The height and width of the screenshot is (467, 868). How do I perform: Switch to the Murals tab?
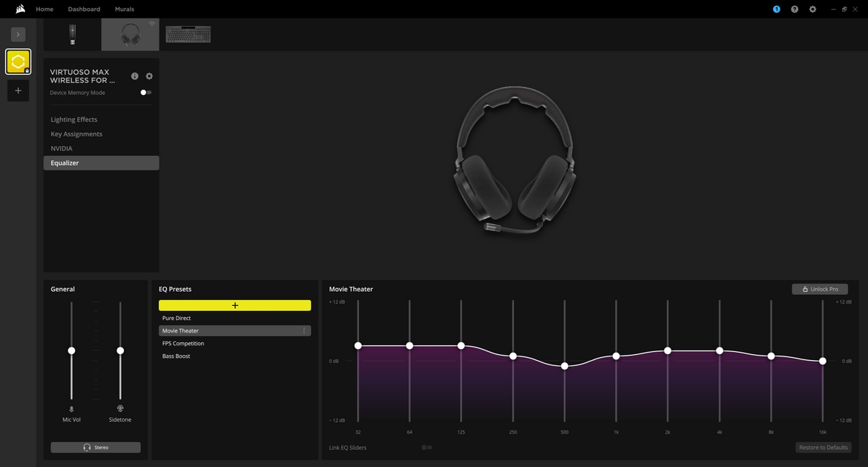(x=125, y=9)
